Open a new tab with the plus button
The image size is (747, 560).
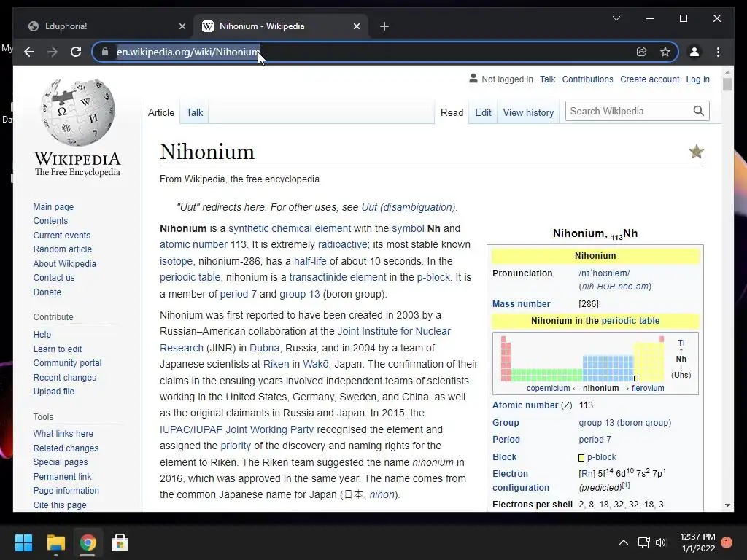pos(384,26)
